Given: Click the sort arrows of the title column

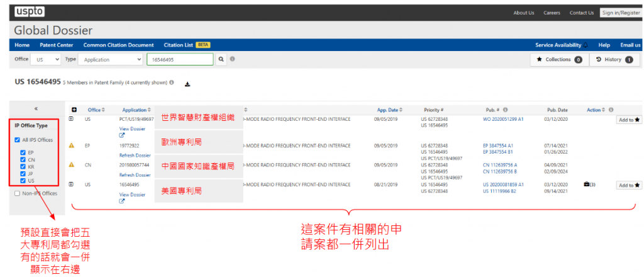Looking at the screenshot, I should click(x=246, y=110).
